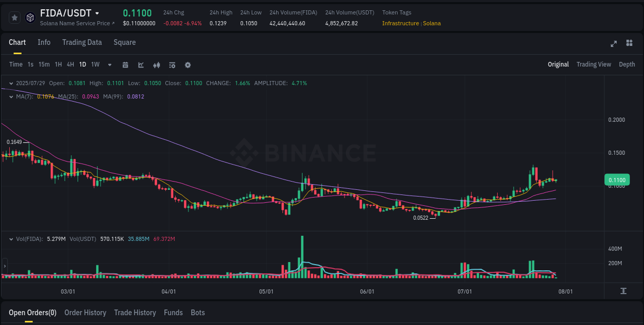Switch chart to Trading View mode
Viewport: 644px width, 325px height.
(x=594, y=64)
